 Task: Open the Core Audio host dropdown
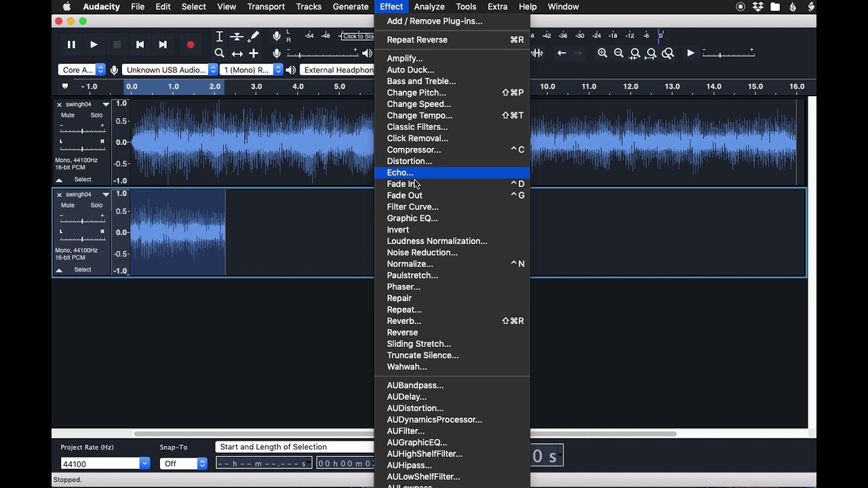(82, 70)
